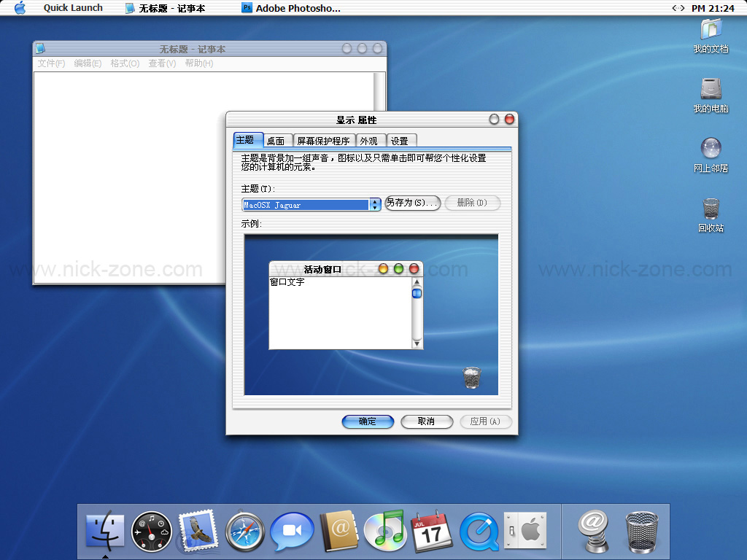Viewport: 747px width, 560px height.
Task: Open the Finder icon in the dock
Action: (x=105, y=531)
